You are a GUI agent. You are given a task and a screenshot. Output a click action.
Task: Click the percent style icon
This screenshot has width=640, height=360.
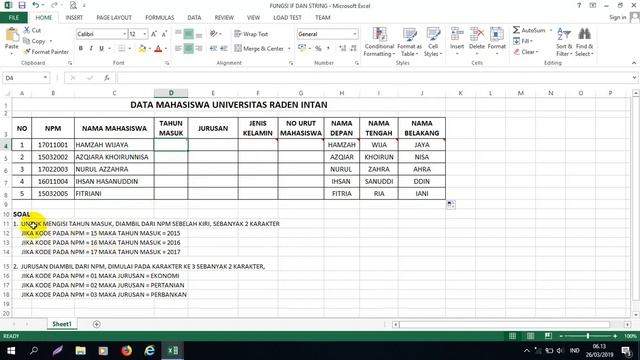point(318,49)
